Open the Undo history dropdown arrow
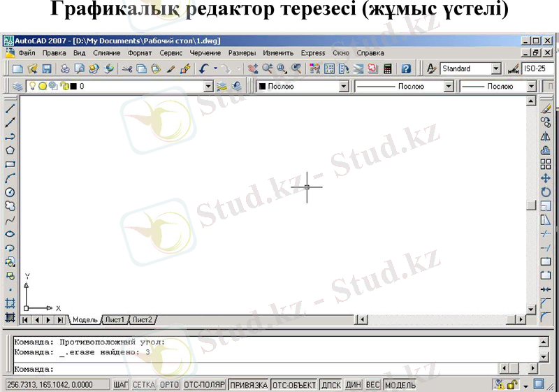Screen dimensions: 559x392 coord(215,68)
